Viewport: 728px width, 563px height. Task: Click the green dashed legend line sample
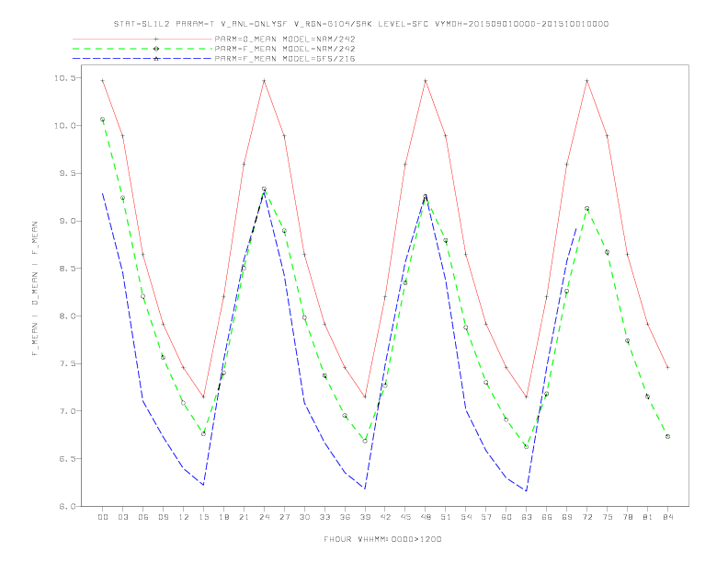pos(142,49)
